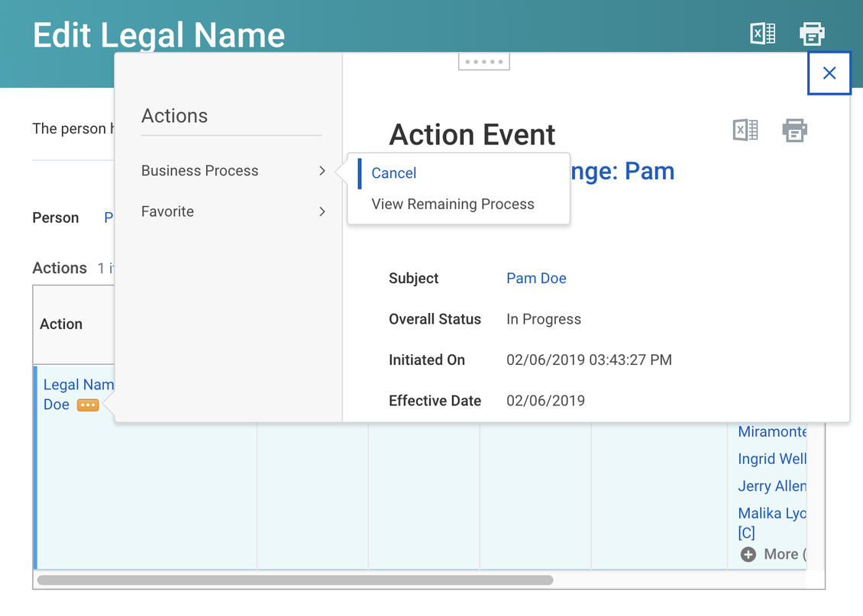The width and height of the screenshot is (863, 616).
Task: Expand the Business Process chevron arrow
Action: 322,171
